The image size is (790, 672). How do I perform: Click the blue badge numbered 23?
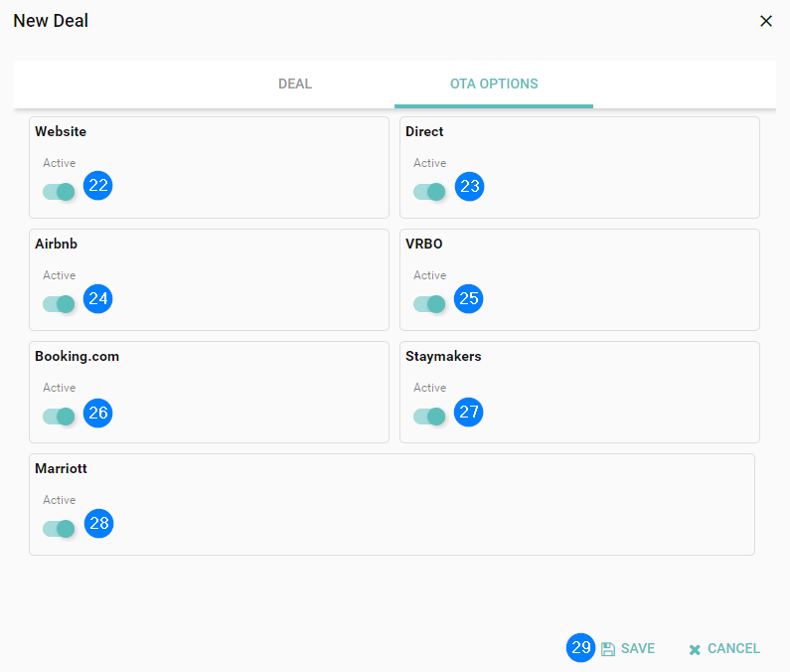click(469, 186)
